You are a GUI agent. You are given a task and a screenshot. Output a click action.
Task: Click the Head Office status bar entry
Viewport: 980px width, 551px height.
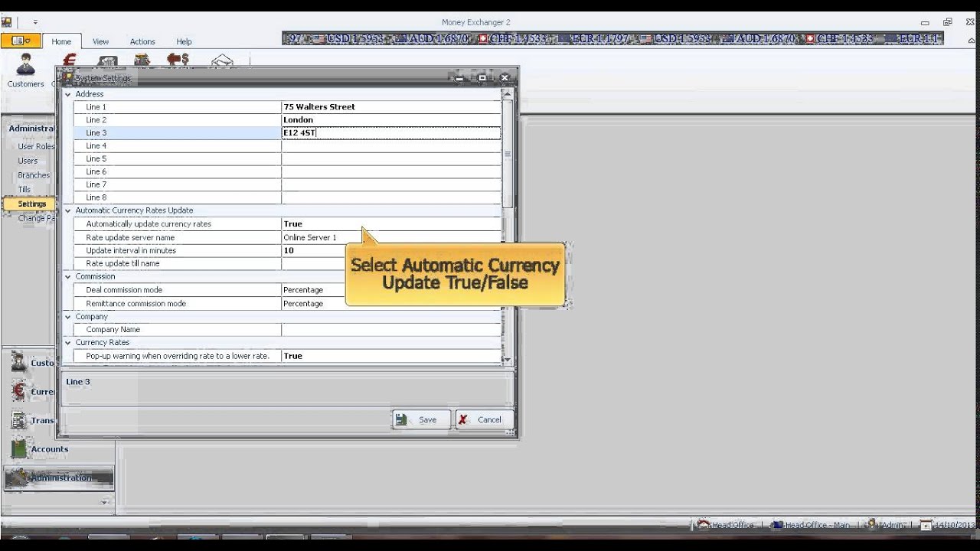(725, 525)
